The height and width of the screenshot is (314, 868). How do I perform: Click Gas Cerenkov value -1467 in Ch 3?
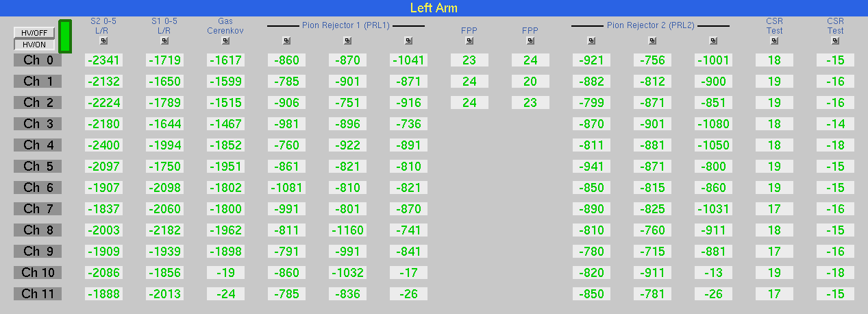click(225, 124)
